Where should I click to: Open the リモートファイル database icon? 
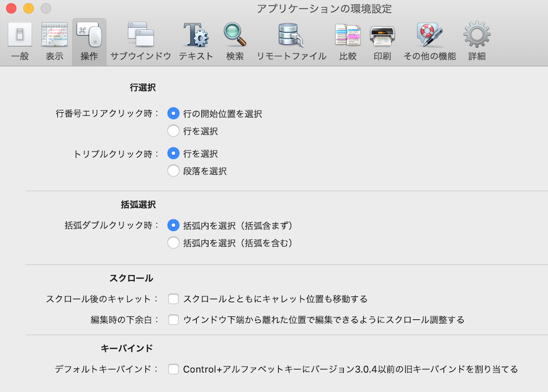pos(292,35)
